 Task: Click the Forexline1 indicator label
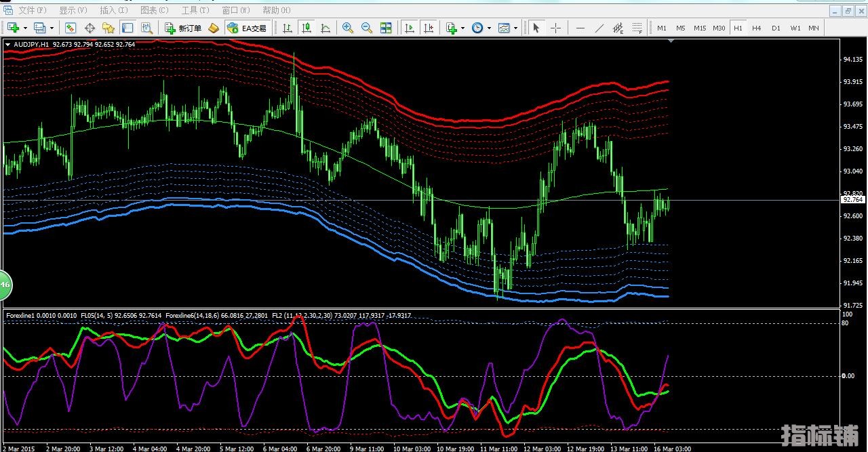tap(22, 315)
